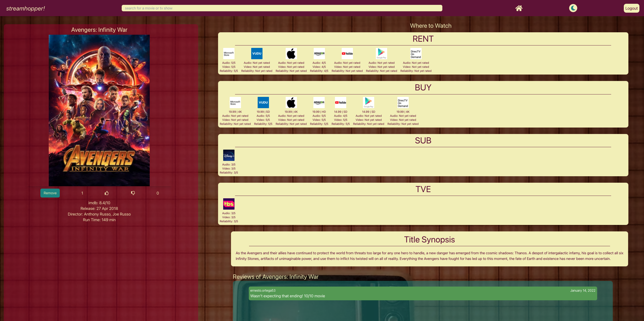The image size is (644, 321).
Task: Click reviewer name ernesto.ortega53
Action: (263, 290)
